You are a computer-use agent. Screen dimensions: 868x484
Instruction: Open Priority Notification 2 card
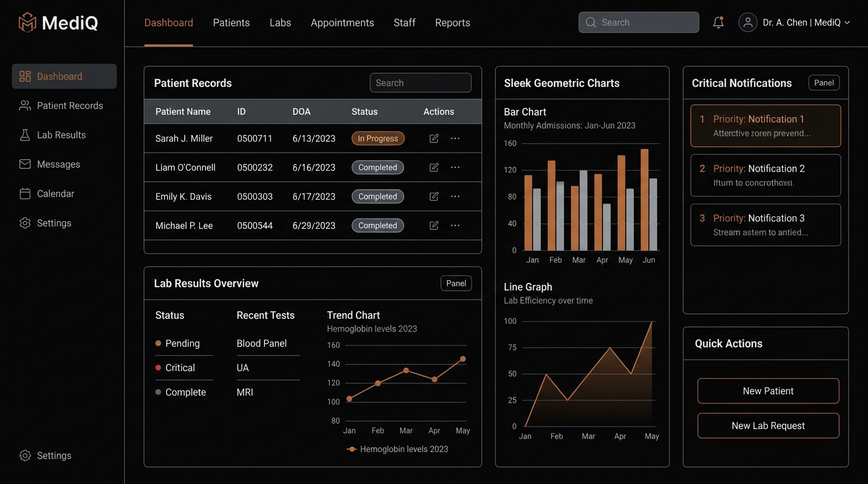click(x=766, y=175)
